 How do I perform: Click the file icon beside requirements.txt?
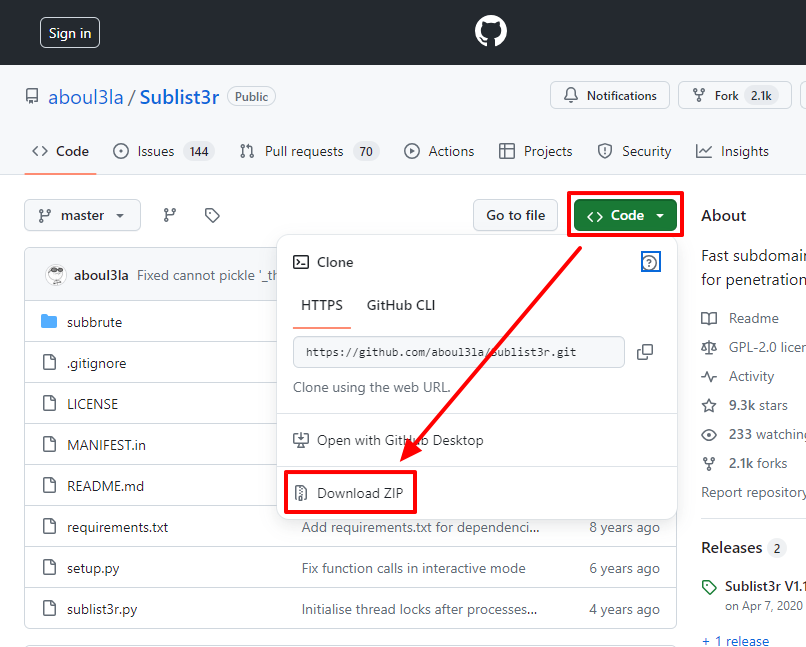[x=49, y=526]
